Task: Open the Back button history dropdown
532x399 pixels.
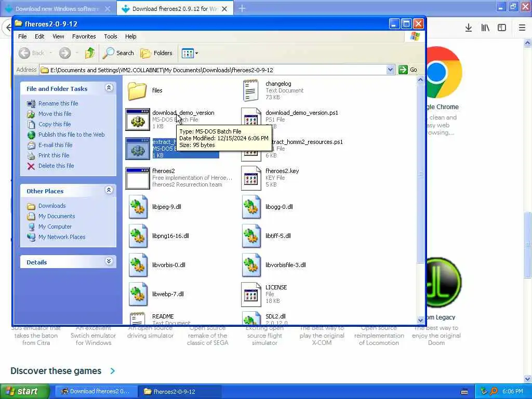Action: coord(51,53)
